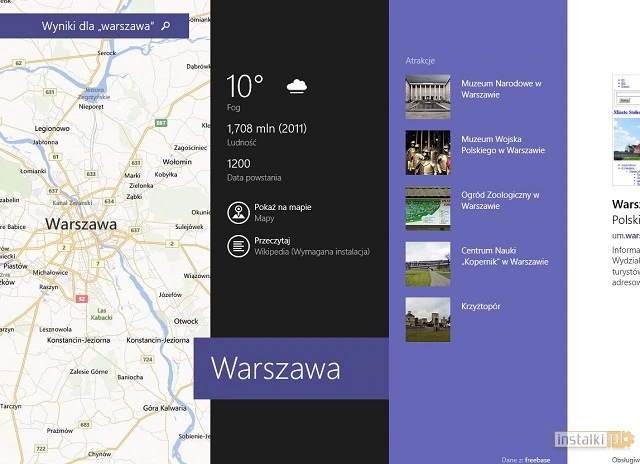The height and width of the screenshot is (464, 640).
Task: Click the Atrakcje section heading
Action: click(x=420, y=61)
